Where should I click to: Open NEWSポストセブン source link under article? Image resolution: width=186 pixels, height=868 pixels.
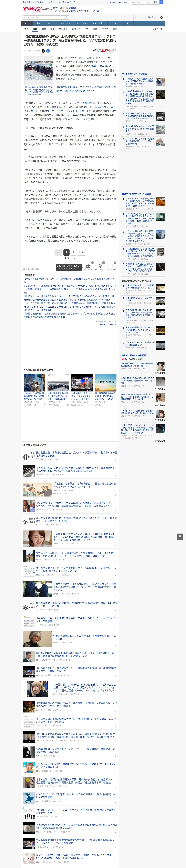coord(108,324)
